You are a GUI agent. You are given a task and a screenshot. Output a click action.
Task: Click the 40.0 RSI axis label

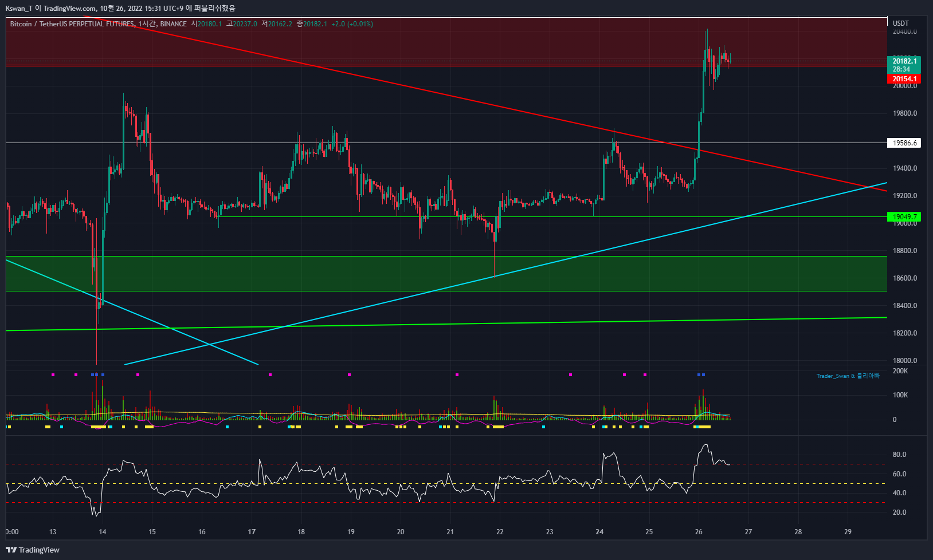899,493
